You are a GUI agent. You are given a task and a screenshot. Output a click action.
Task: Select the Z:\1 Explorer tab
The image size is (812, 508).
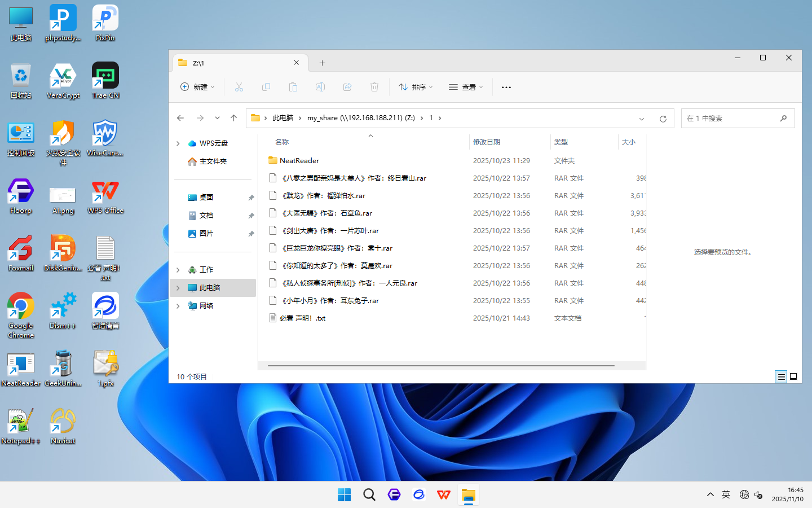pos(238,63)
